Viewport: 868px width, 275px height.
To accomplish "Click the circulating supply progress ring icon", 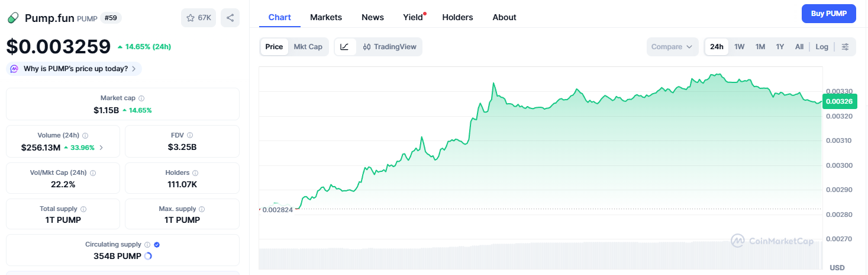I will coord(148,256).
